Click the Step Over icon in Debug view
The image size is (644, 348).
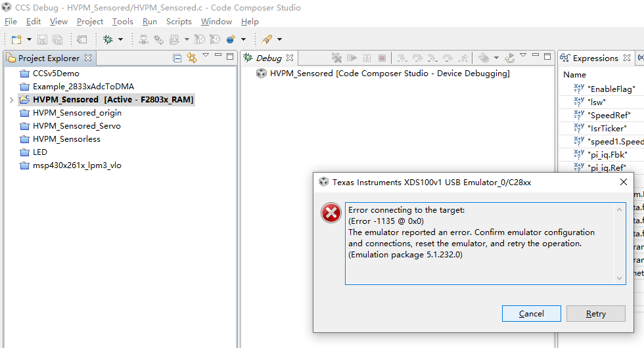coord(417,58)
